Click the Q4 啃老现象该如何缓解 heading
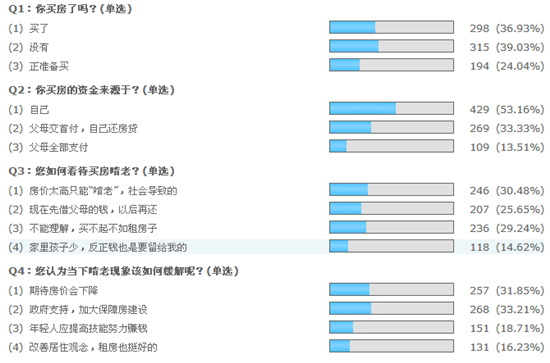The width and height of the screenshot is (550, 363). (x=123, y=271)
